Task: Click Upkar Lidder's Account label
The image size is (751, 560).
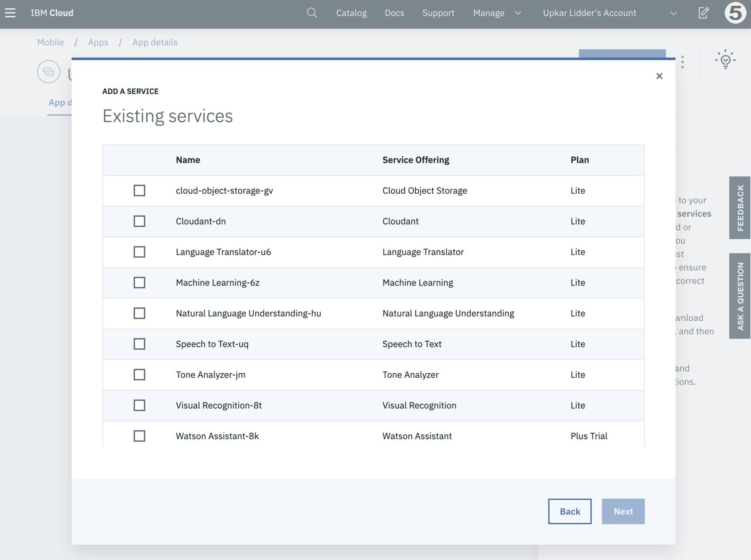Action: [x=590, y=13]
